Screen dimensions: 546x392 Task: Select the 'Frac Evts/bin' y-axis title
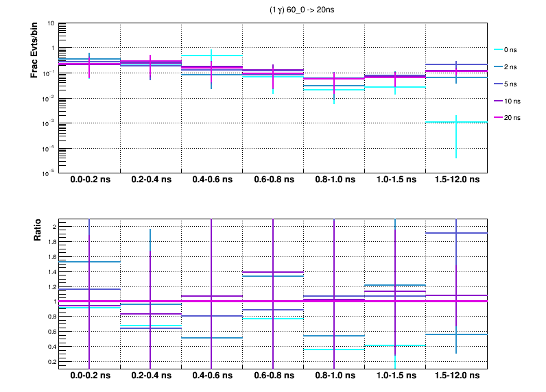[x=34, y=52]
